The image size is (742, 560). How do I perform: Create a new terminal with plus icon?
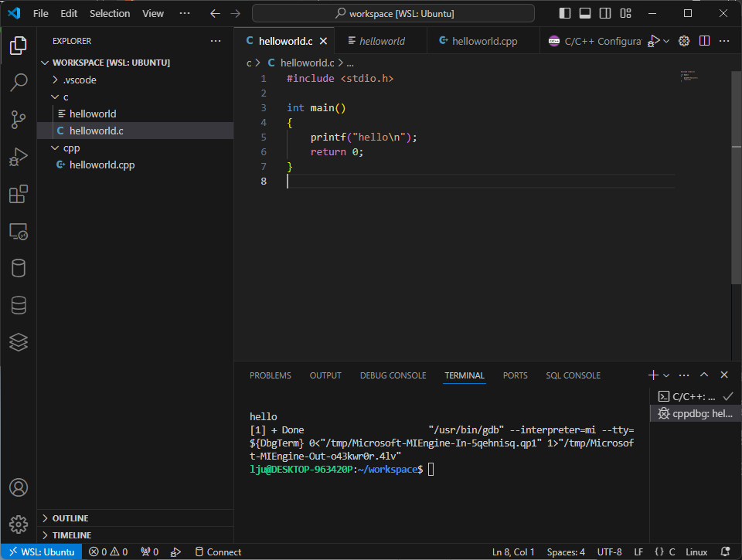click(x=653, y=375)
